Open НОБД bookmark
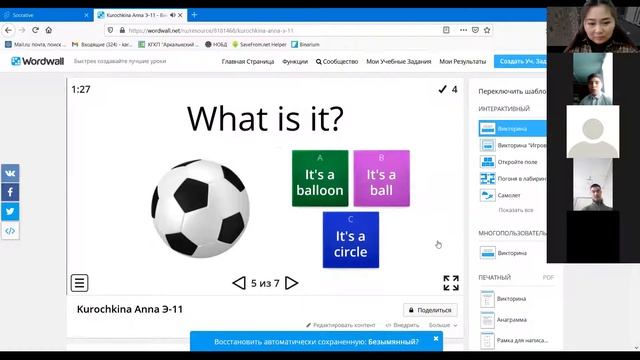The image size is (640, 360). 216,44
